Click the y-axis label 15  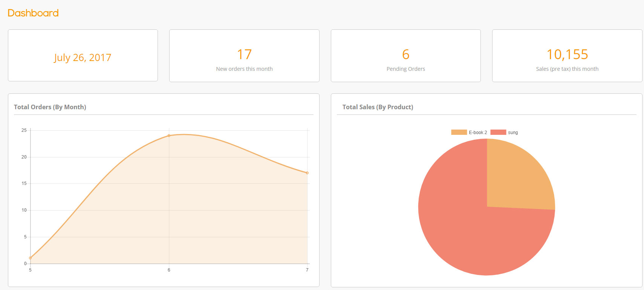tap(24, 183)
